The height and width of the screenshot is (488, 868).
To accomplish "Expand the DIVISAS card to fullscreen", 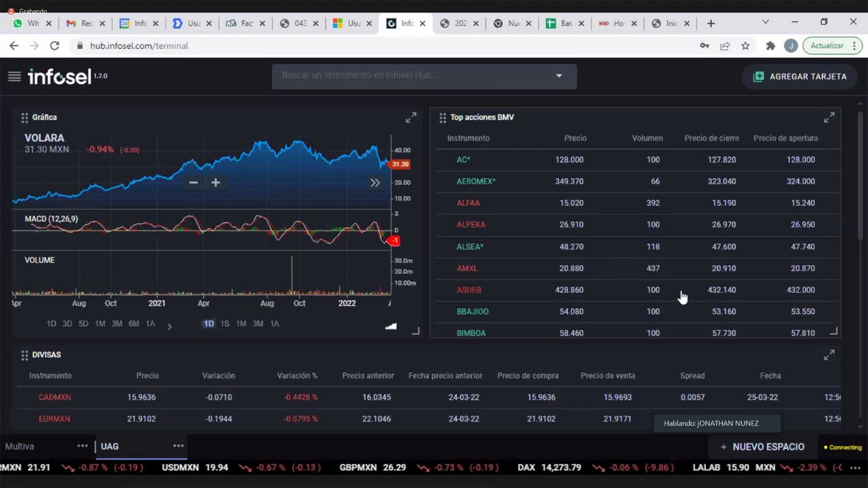I will click(829, 355).
